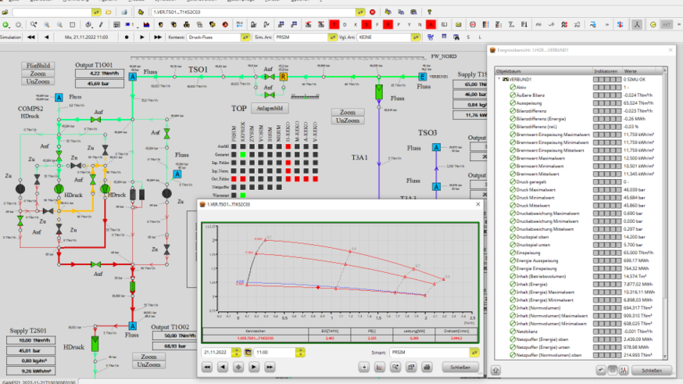The image size is (683, 384).
Task: Click the printer icon in the chart dialog
Action: pyautogui.click(x=427, y=367)
